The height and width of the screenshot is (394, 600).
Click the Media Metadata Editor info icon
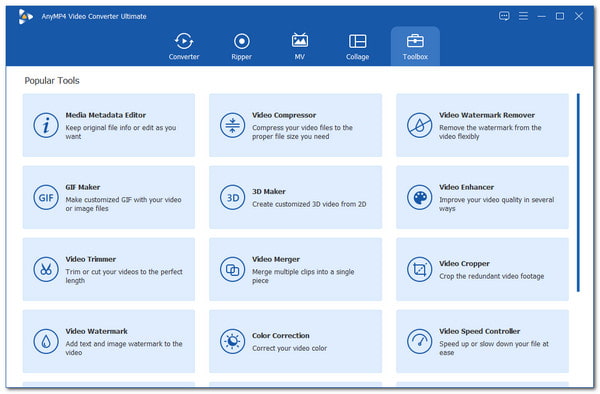click(x=46, y=125)
